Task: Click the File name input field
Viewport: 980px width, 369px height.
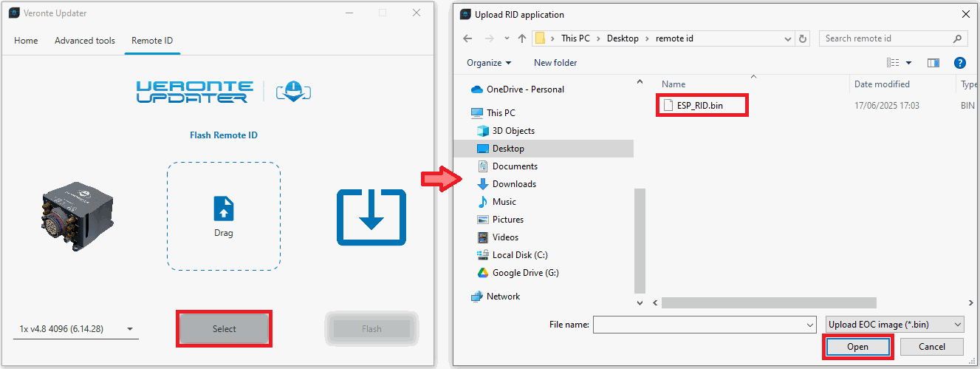Action: tap(698, 324)
